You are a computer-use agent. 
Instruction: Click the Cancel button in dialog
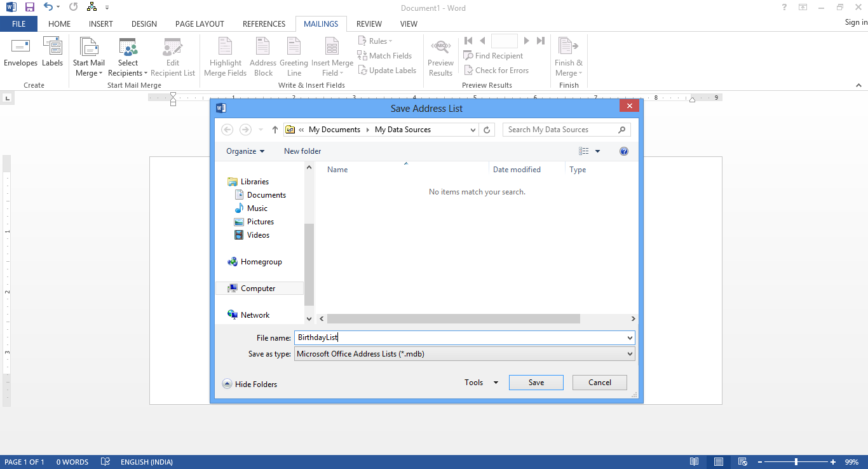tap(600, 383)
